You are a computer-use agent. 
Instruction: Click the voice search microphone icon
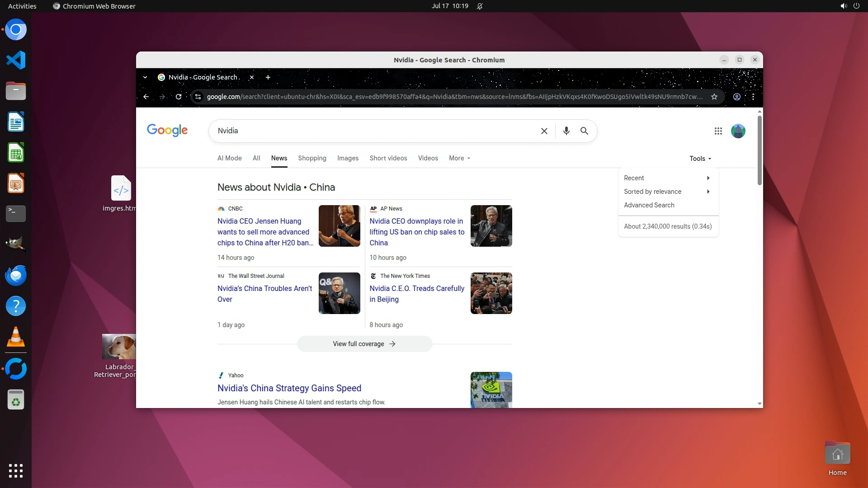(566, 131)
